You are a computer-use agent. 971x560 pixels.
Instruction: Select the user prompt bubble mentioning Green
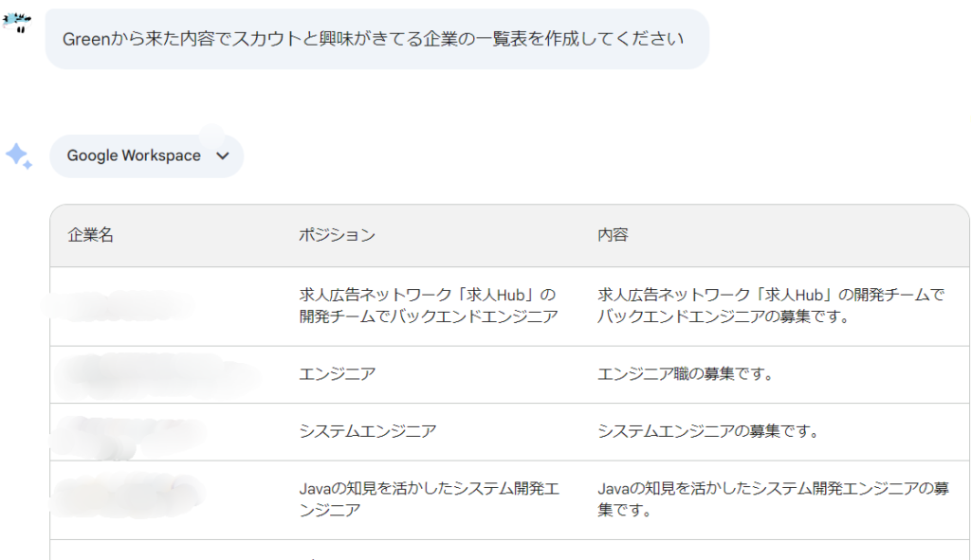[377, 39]
